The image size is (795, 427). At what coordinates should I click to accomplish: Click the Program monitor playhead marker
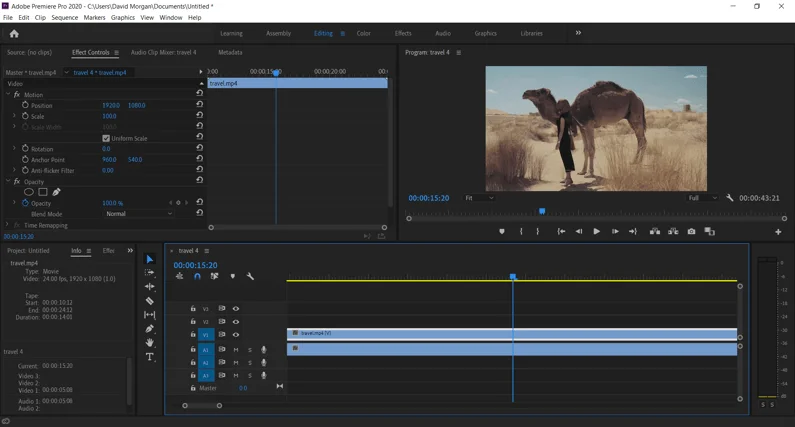point(542,211)
